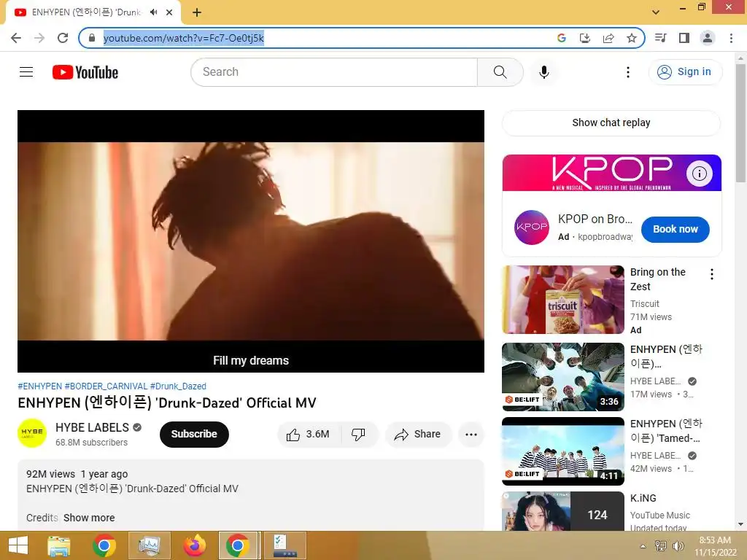
Task: Open YouTube settings three-dot menu
Action: 628,72
